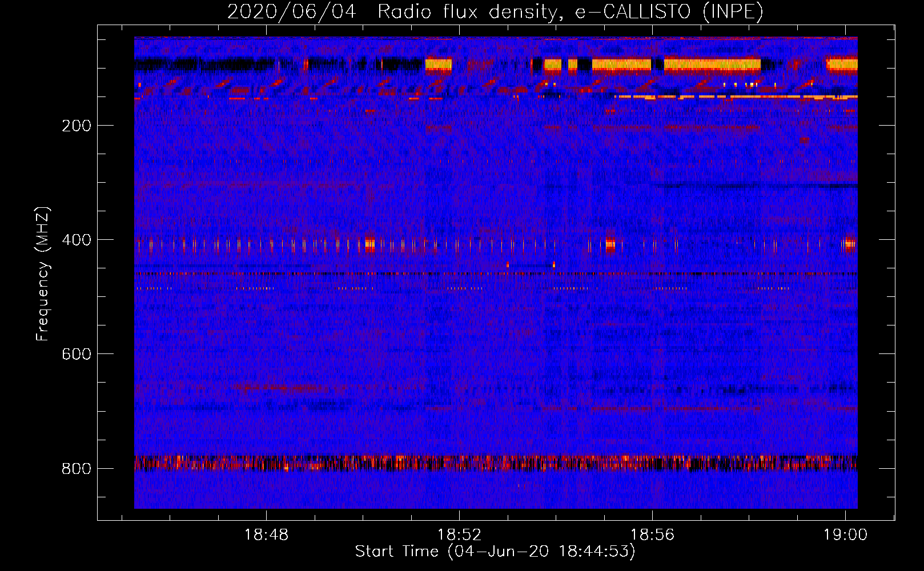Click the '200' frequency axis label
Viewport: 924px width, 571px height.
point(77,126)
